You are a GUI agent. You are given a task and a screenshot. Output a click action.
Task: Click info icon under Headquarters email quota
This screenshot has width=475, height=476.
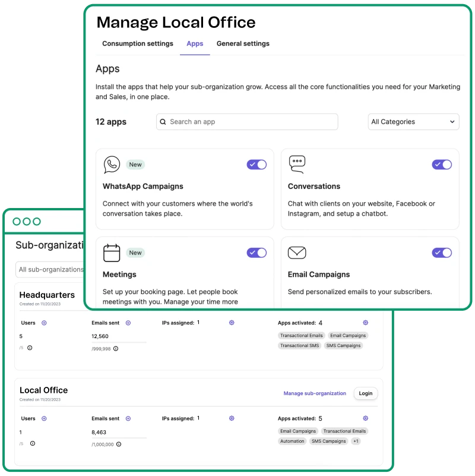coord(116,349)
